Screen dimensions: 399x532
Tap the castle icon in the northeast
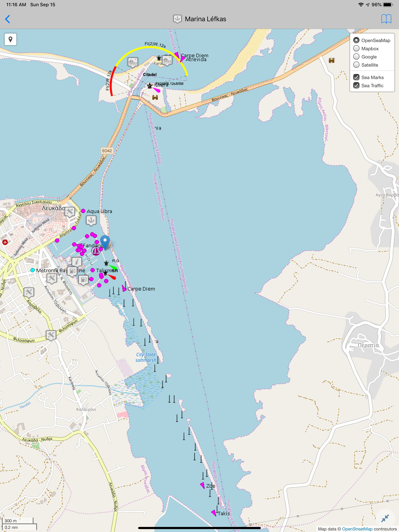click(x=332, y=60)
